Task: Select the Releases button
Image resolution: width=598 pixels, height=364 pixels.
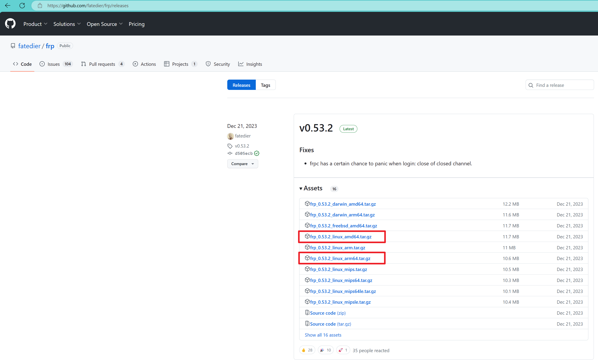Action: (x=241, y=85)
